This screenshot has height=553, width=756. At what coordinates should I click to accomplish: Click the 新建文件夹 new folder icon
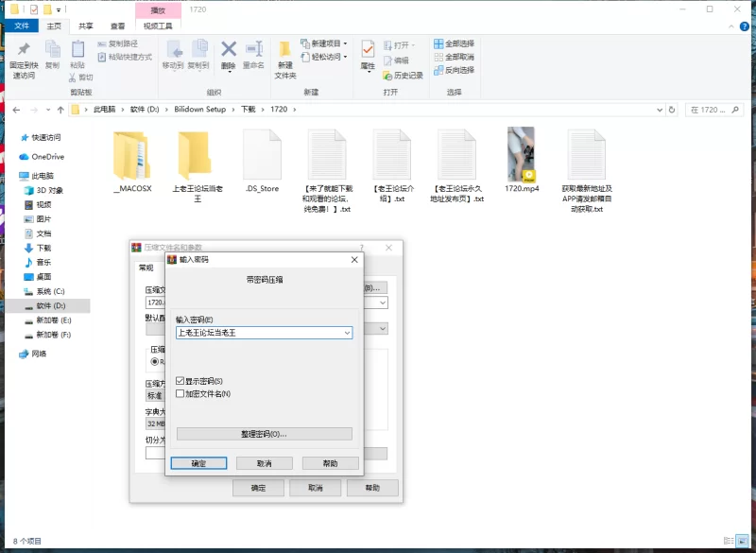(285, 50)
